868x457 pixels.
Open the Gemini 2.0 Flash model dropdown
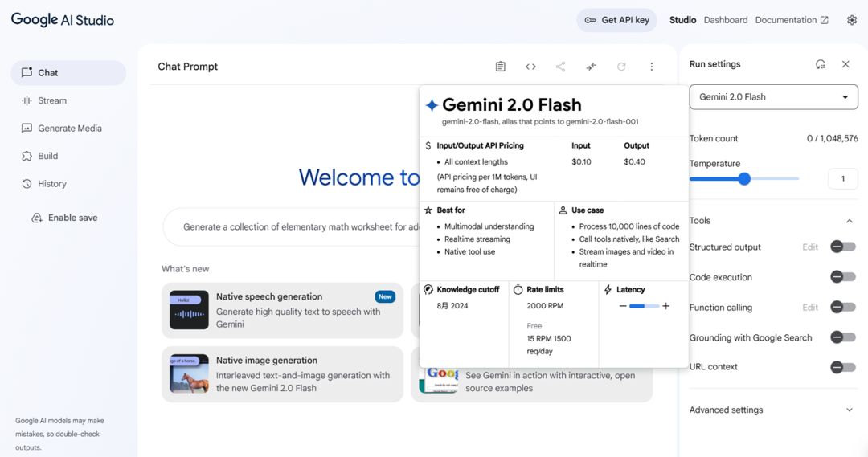click(x=773, y=97)
